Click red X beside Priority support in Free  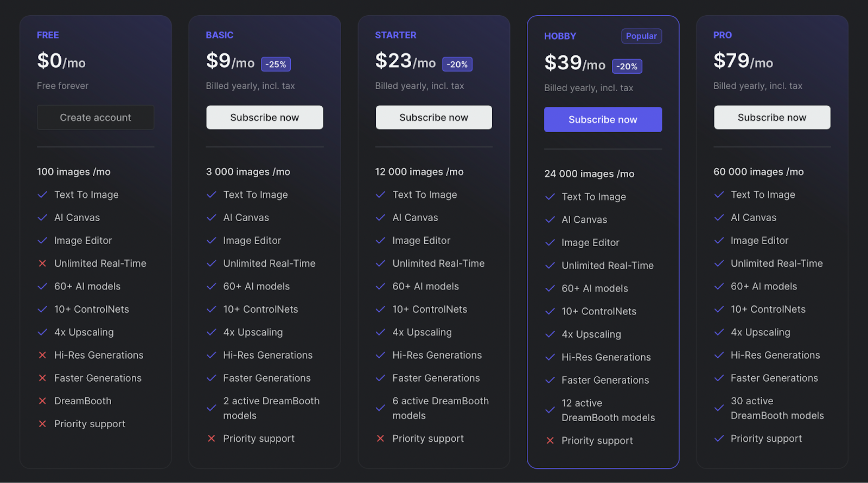42,424
